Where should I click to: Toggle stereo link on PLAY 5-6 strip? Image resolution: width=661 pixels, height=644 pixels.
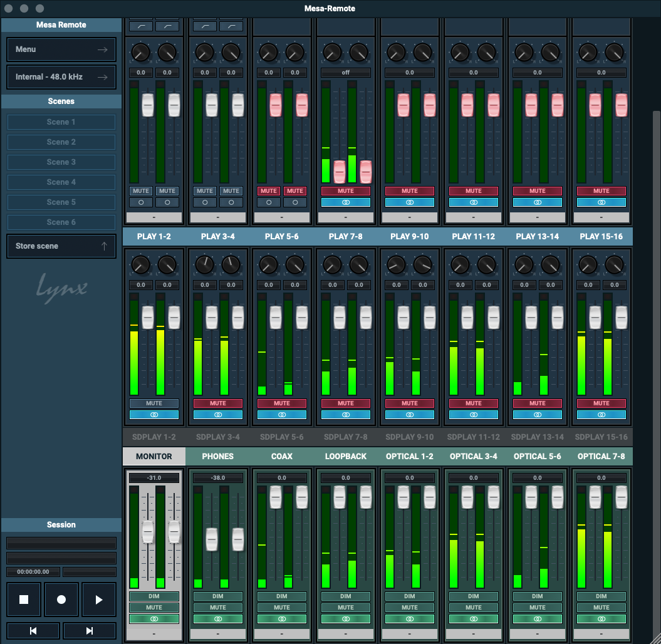click(281, 415)
